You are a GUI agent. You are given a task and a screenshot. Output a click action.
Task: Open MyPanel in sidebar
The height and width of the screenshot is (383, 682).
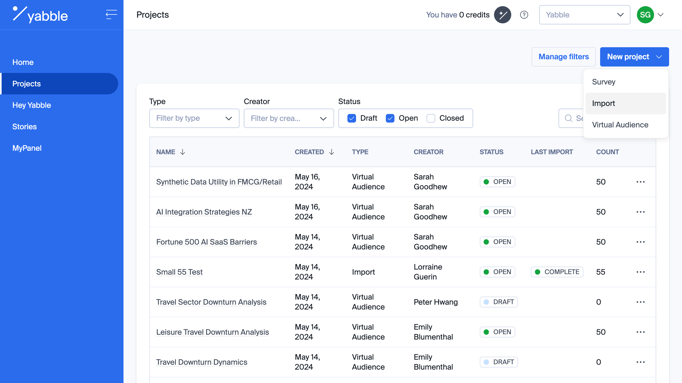(27, 148)
